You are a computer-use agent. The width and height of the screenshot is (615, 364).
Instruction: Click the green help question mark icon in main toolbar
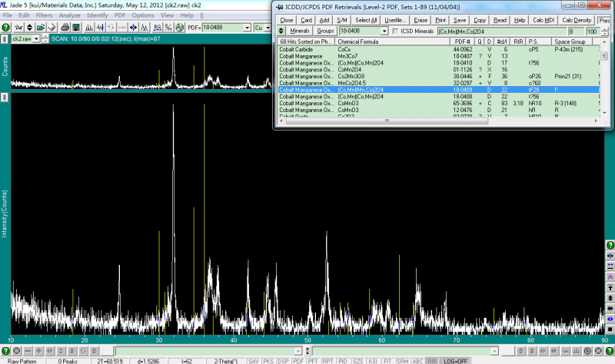(x=7, y=27)
